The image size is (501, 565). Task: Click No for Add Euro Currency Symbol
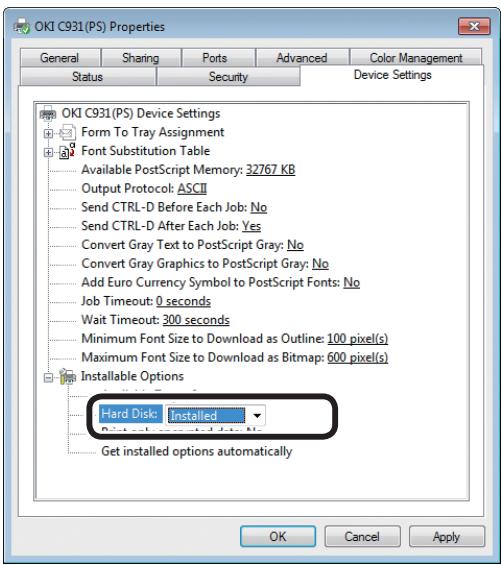[x=351, y=282]
